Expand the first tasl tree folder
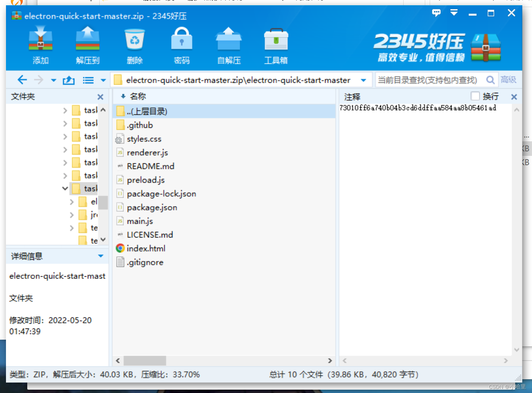This screenshot has width=532, height=393. (x=65, y=110)
